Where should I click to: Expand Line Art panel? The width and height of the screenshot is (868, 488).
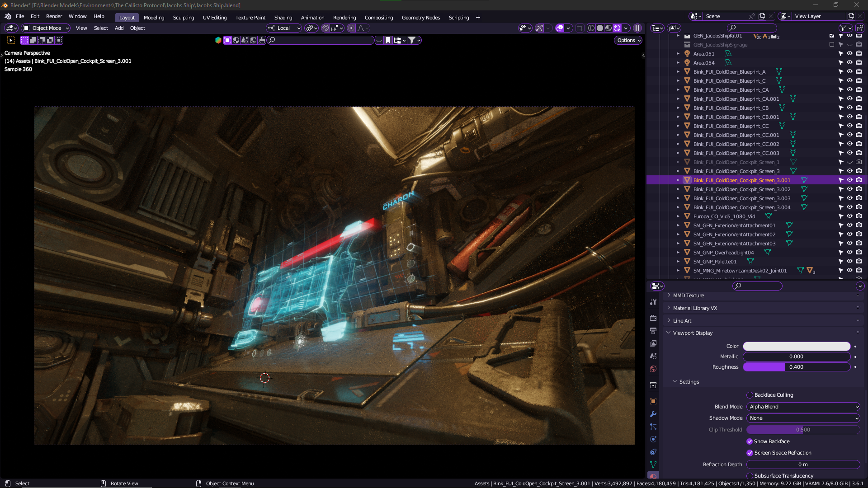click(682, 321)
